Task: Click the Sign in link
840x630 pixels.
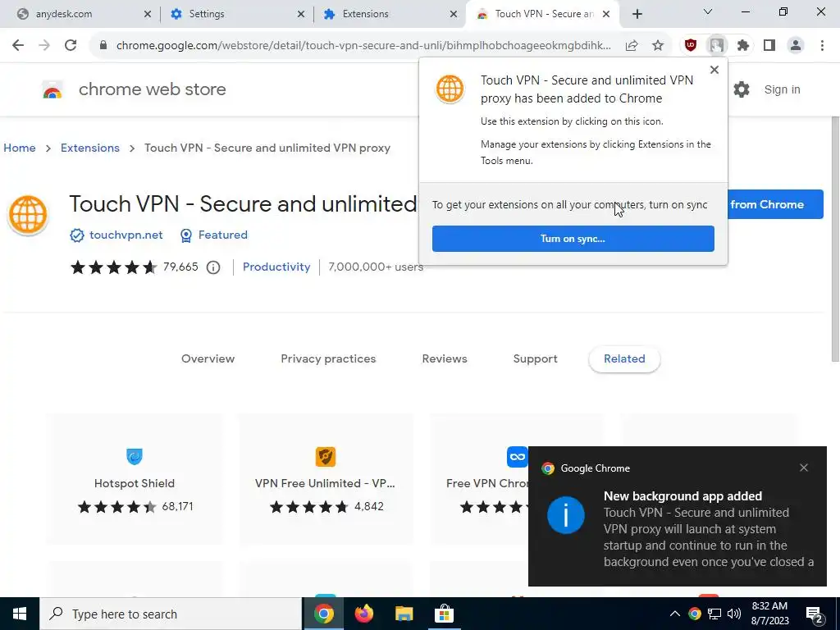Action: 782,89
